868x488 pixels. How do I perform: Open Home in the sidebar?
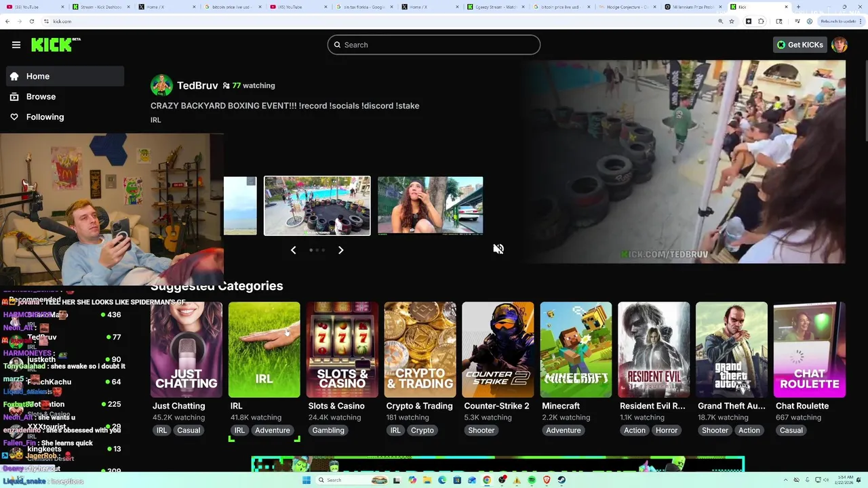(65, 76)
